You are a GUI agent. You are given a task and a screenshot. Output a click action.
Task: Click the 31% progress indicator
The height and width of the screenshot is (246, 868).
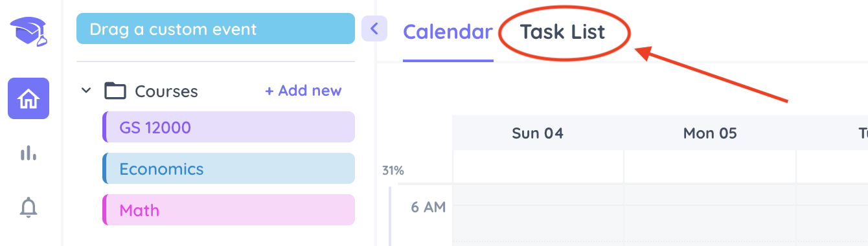pos(393,171)
